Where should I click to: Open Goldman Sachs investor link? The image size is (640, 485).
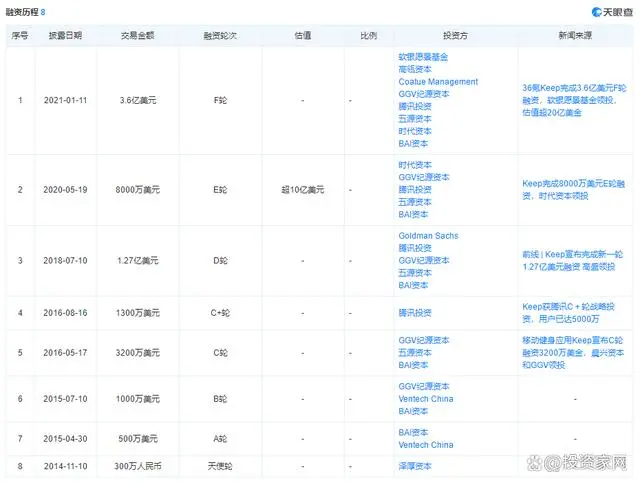pyautogui.click(x=428, y=236)
